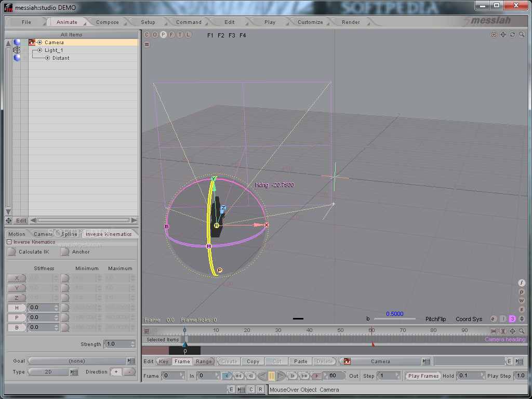The image size is (532, 399).
Task: Toggle the Calculate IK checkbox
Action: (11, 252)
